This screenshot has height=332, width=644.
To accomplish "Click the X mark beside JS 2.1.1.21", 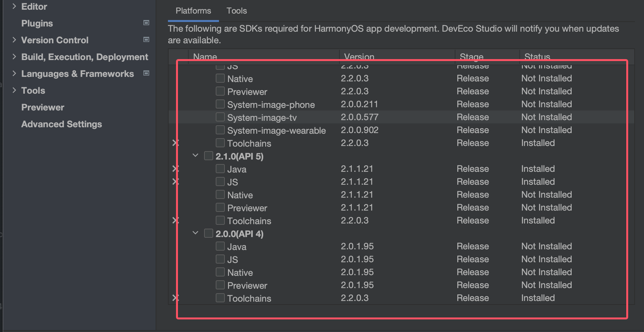I will [175, 182].
